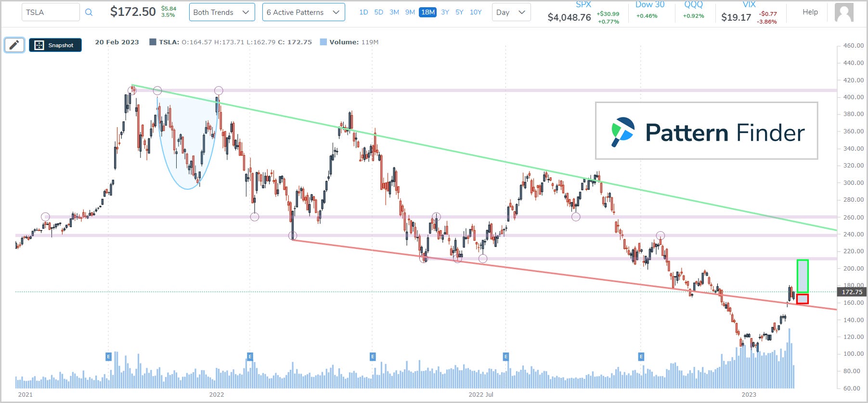
Task: Open the Day interval dropdown
Action: 511,12
